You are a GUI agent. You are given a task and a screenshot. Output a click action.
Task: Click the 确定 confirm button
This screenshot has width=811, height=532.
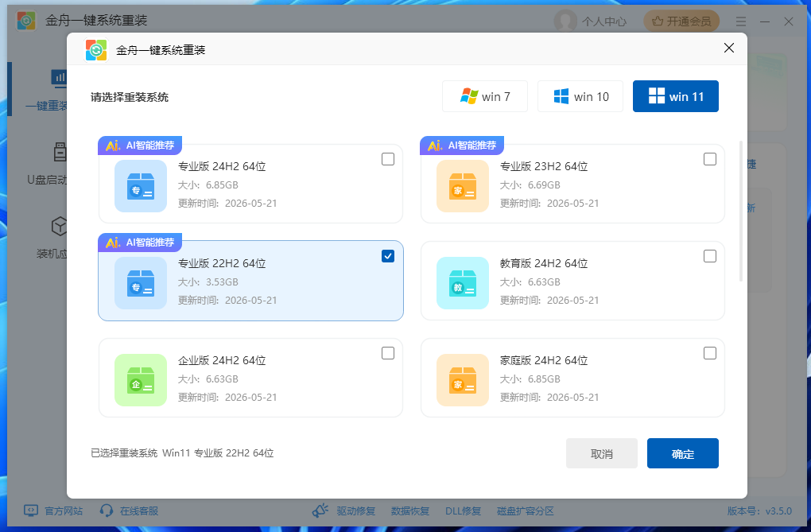pyautogui.click(x=683, y=453)
